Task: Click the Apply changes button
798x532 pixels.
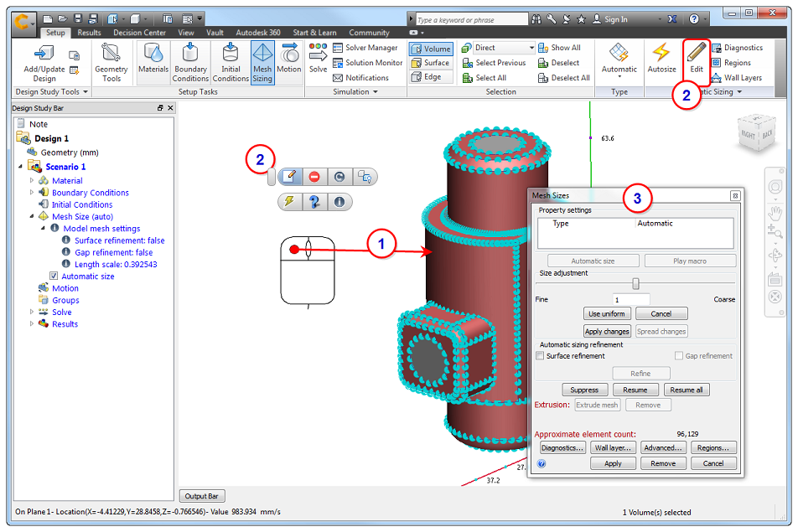Action: [x=608, y=331]
